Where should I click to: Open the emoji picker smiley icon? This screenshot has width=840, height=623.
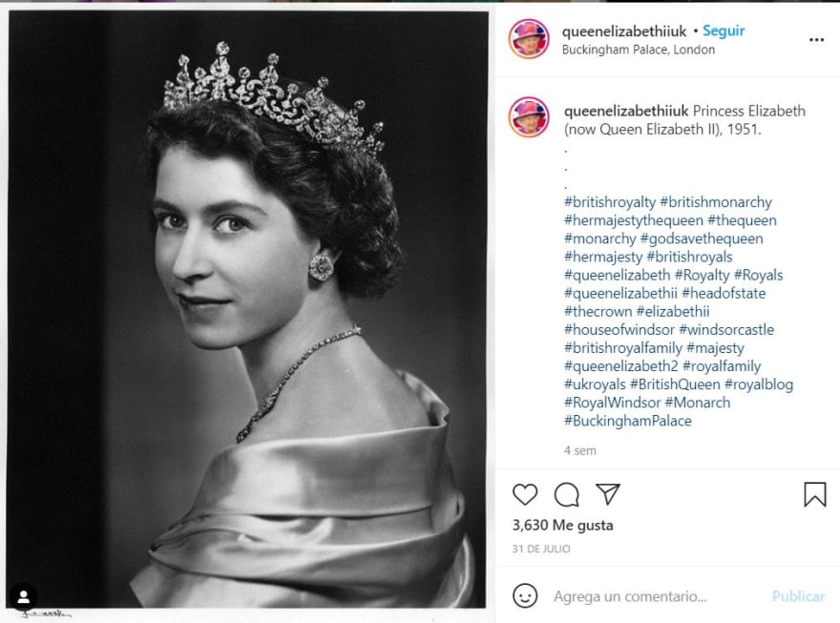click(x=525, y=596)
